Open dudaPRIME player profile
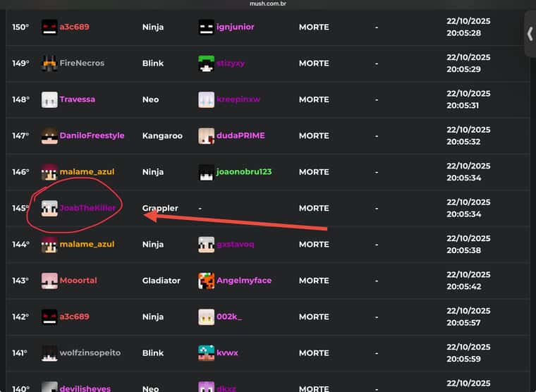This screenshot has width=536, height=392. coord(240,135)
